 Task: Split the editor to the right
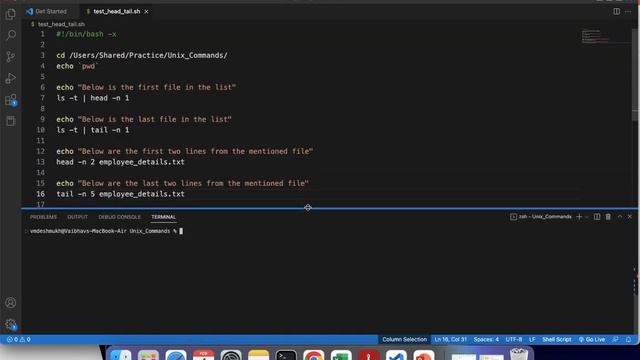(616, 11)
